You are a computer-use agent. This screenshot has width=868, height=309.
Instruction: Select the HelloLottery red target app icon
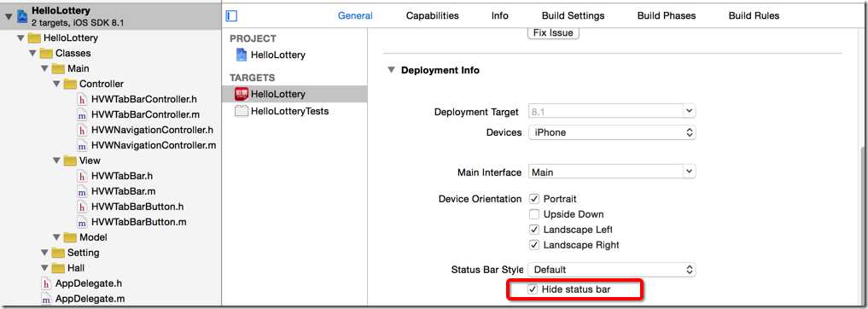(242, 94)
